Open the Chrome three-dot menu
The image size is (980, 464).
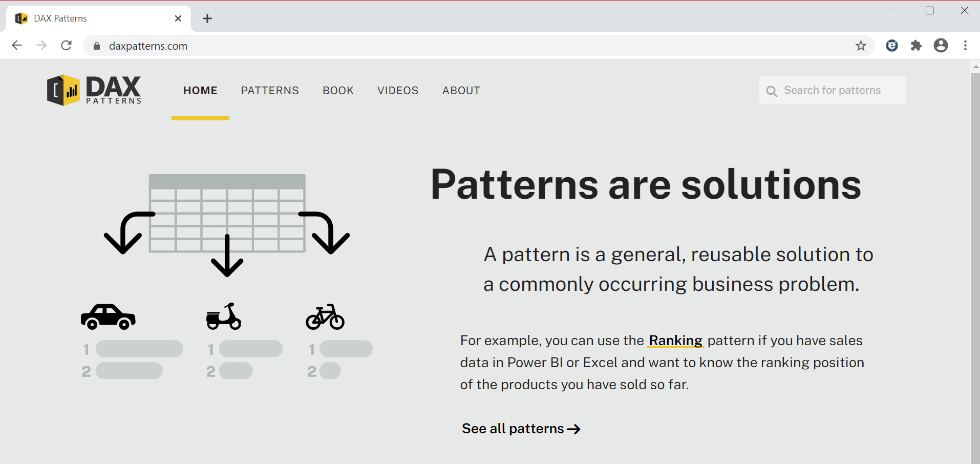[965, 46]
